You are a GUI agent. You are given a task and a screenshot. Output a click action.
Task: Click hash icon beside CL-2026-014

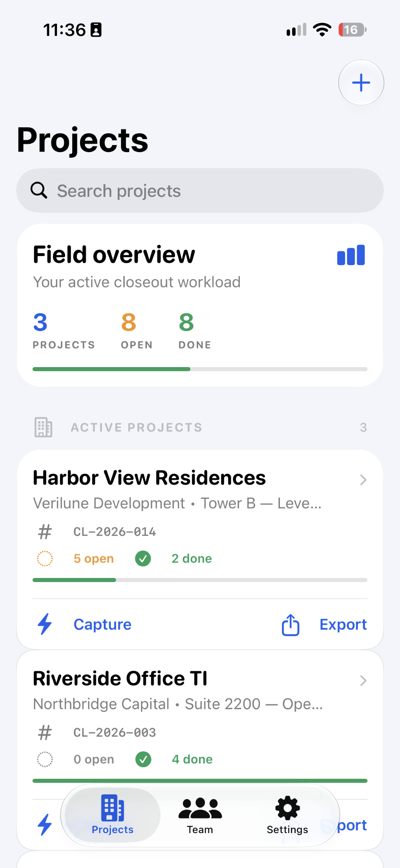[x=45, y=532]
